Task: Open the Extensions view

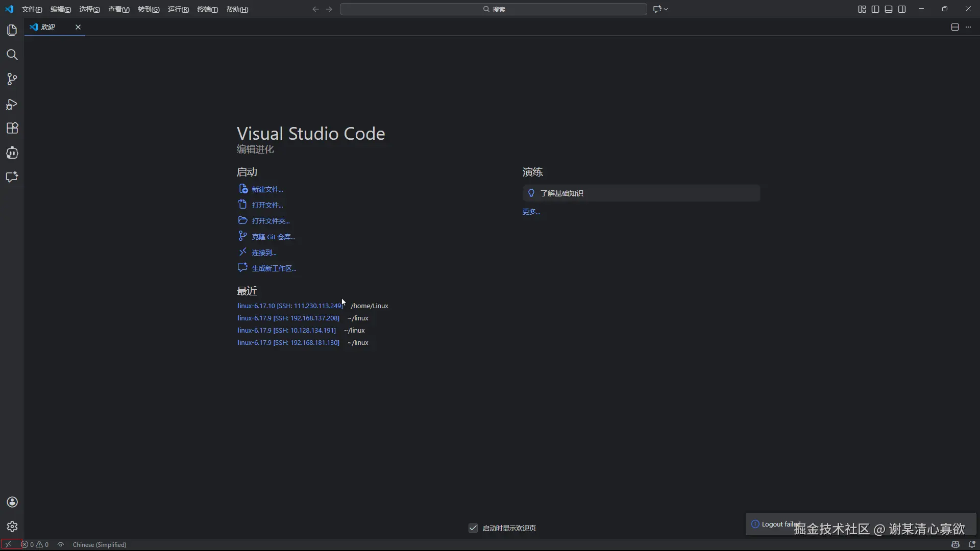Action: (x=12, y=128)
